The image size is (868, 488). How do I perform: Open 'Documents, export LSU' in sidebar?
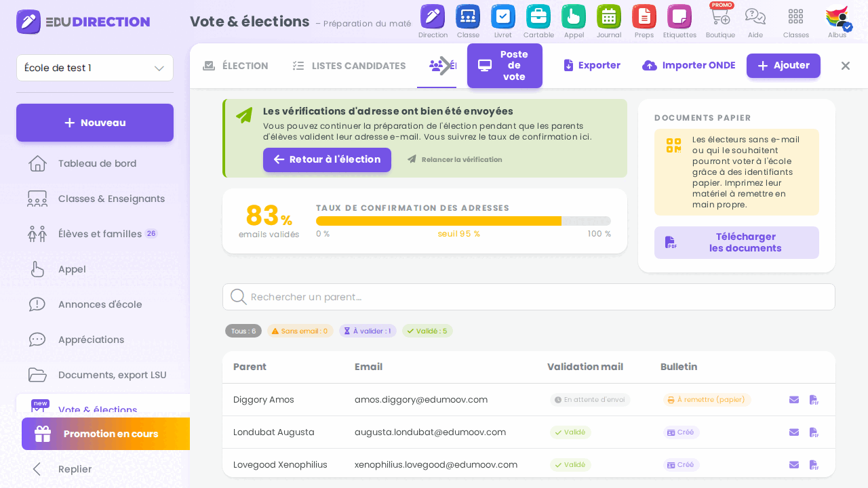click(95, 375)
